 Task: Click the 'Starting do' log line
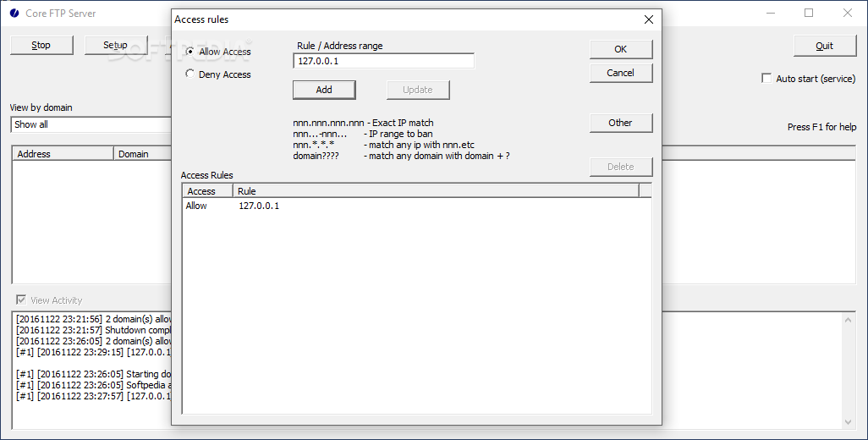pos(94,374)
